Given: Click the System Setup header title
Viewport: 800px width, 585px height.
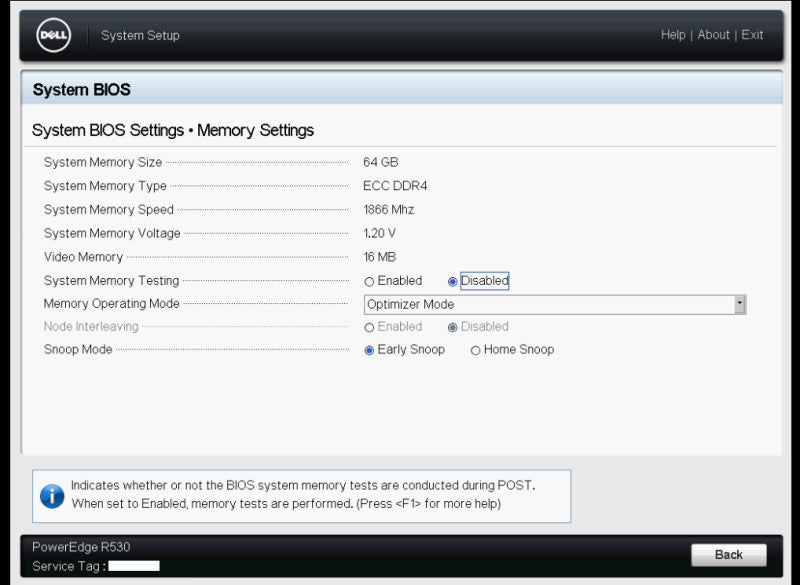Looking at the screenshot, I should point(140,35).
